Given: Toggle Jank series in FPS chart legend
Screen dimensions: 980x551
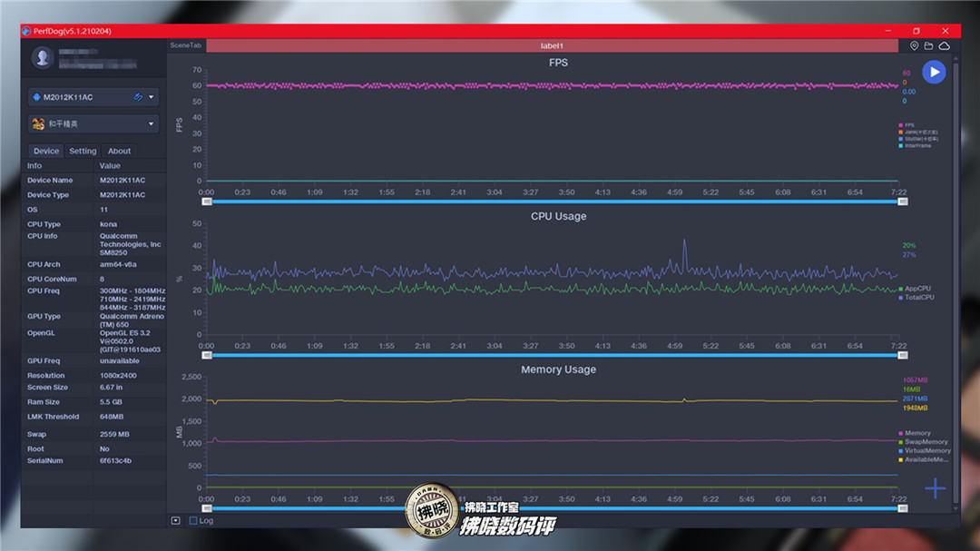Looking at the screenshot, I should 918,132.
